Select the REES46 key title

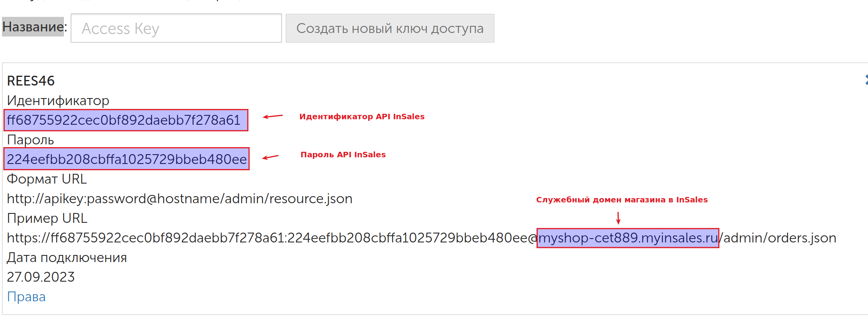31,80
